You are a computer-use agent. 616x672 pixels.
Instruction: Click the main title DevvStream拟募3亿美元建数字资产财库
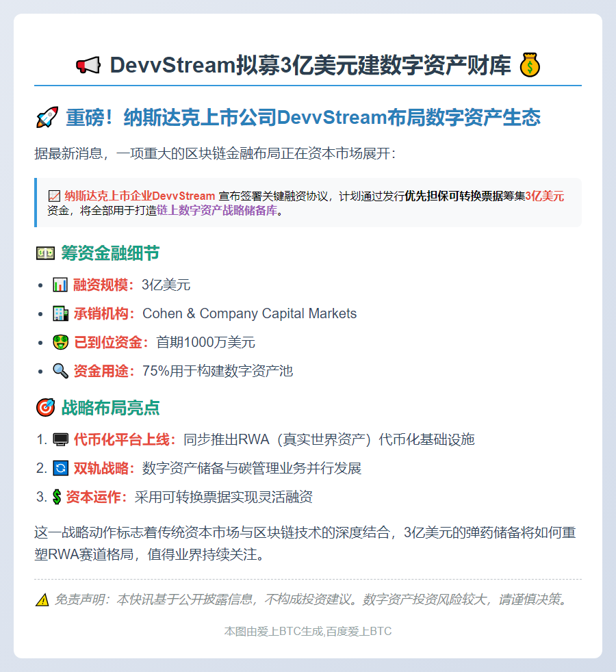coord(310,65)
